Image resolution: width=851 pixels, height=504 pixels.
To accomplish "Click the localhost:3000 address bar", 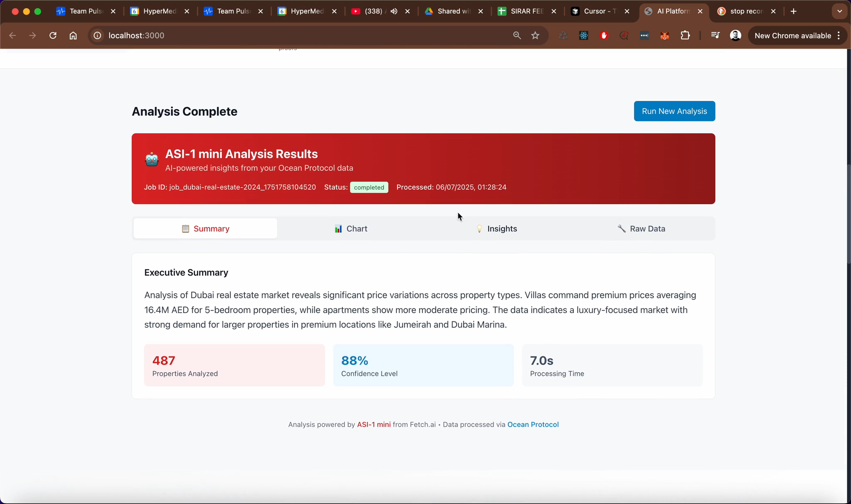I will [291, 36].
